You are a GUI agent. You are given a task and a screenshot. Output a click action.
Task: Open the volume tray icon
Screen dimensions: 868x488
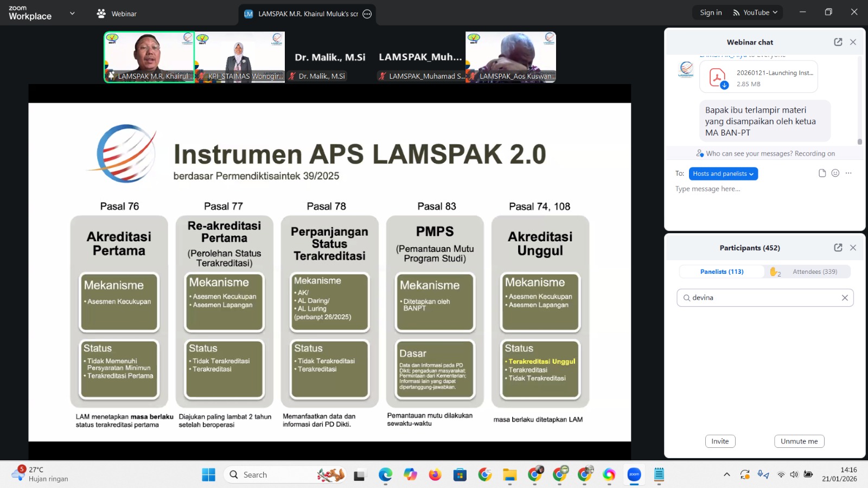coord(794,475)
